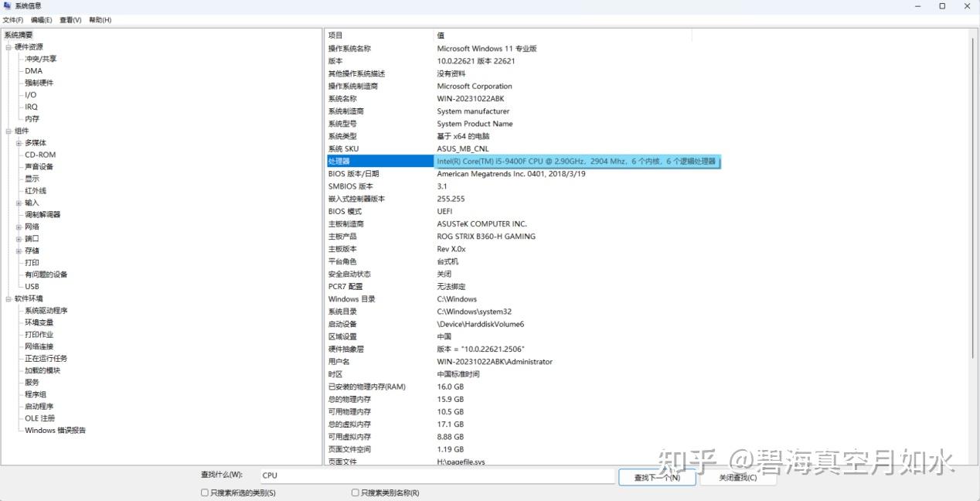View IRQ hardware resources

[x=30, y=106]
